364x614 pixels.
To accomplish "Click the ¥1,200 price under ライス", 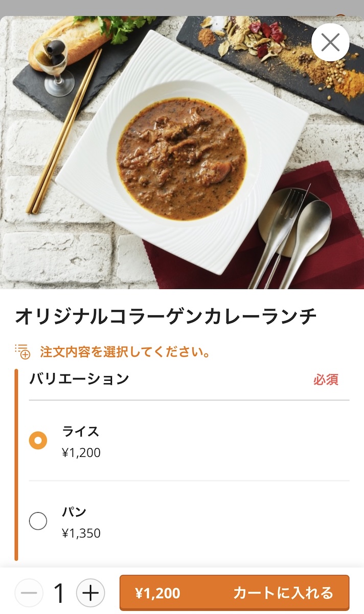I will click(81, 453).
